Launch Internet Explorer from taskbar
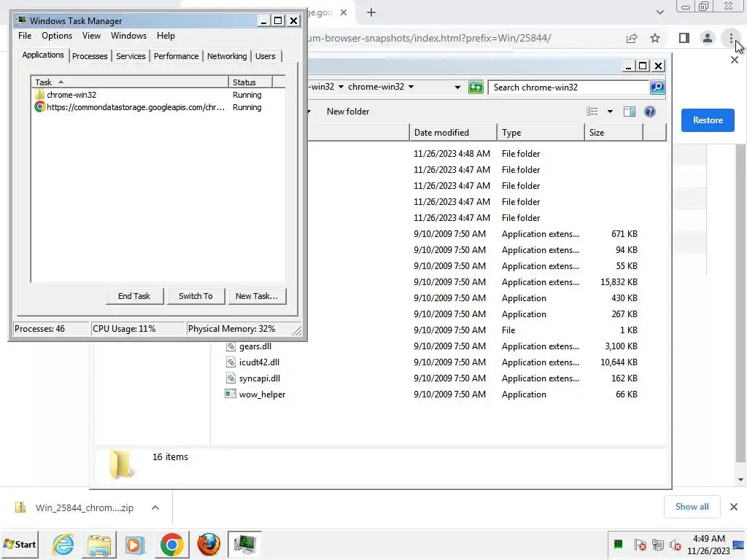Image resolution: width=747 pixels, height=560 pixels. click(63, 544)
